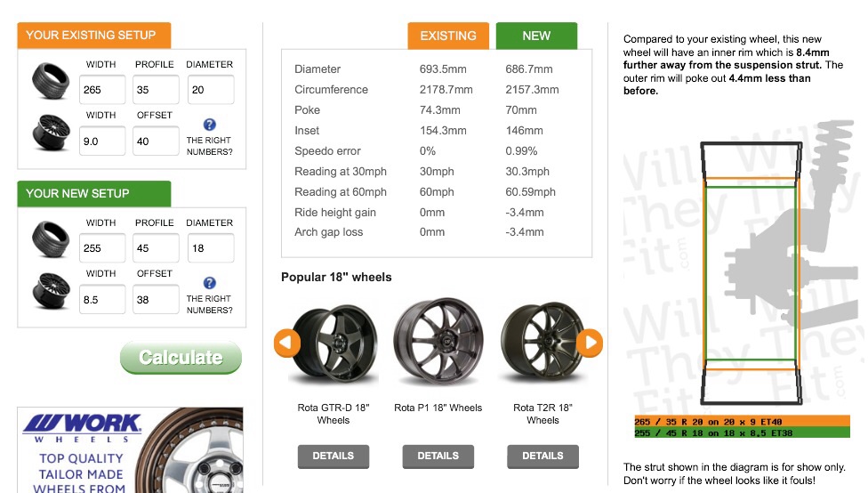Click the new wheel offset field 38
Screen dimensions: 868x493
pos(157,300)
